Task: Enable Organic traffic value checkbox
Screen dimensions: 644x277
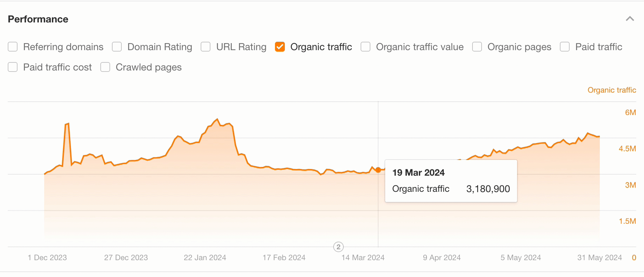Action: click(x=365, y=47)
